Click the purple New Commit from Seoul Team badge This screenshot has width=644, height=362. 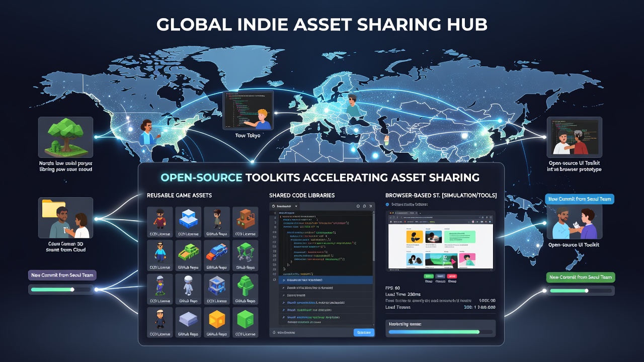(62, 275)
